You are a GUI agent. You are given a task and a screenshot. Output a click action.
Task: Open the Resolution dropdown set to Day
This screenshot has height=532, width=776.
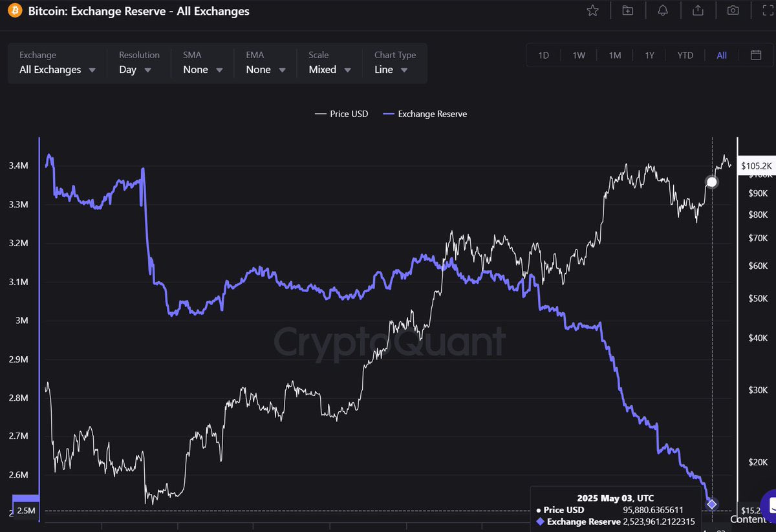[138, 63]
